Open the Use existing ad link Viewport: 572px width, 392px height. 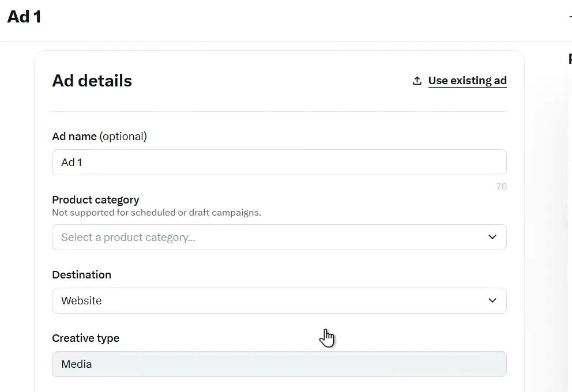(467, 81)
